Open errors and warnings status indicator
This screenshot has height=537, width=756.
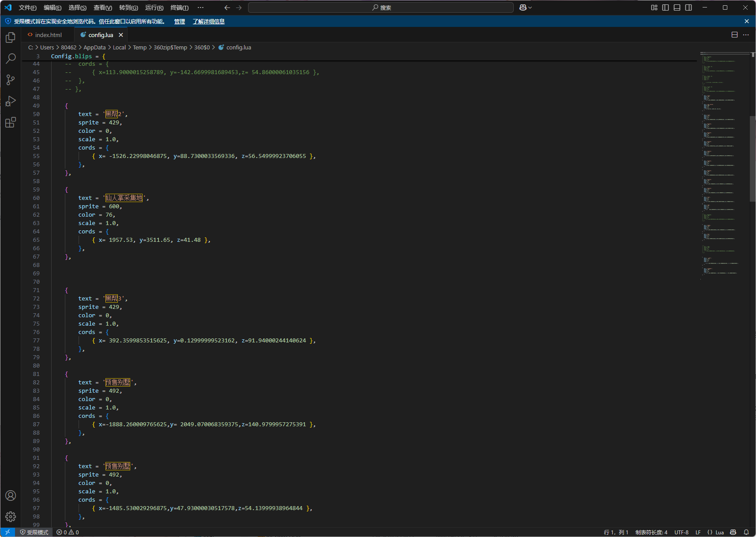(68, 532)
